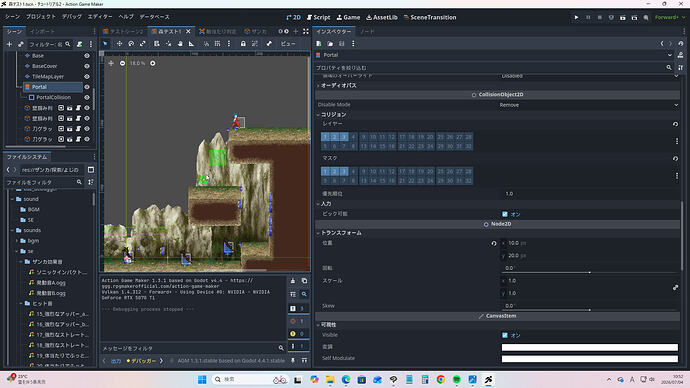Viewport: 690px width, 388px height.
Task: Collapse the 可視性 section
Action: point(328,325)
